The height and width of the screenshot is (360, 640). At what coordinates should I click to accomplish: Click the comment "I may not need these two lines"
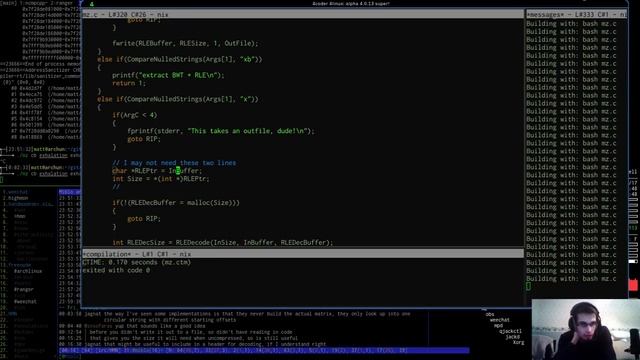click(x=174, y=163)
